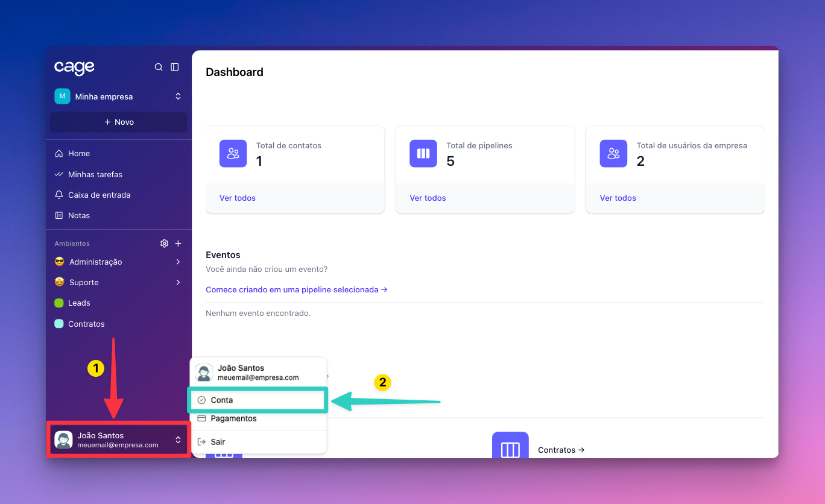Click the + Novo button
This screenshot has width=825, height=504.
[x=118, y=122]
